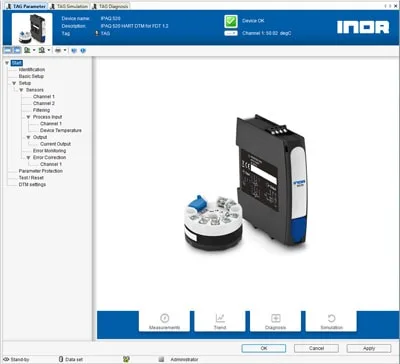Open dropdown arrow next to upload icon
This screenshot has height=364, width=400.
tap(34, 50)
